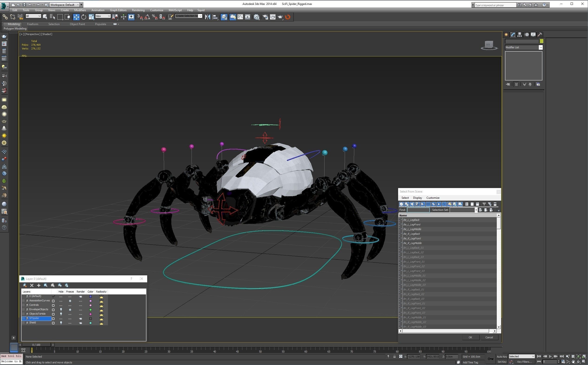The height and width of the screenshot is (365, 588).
Task: Click Delete layer X icon in Layer dialog
Action: (x=32, y=285)
